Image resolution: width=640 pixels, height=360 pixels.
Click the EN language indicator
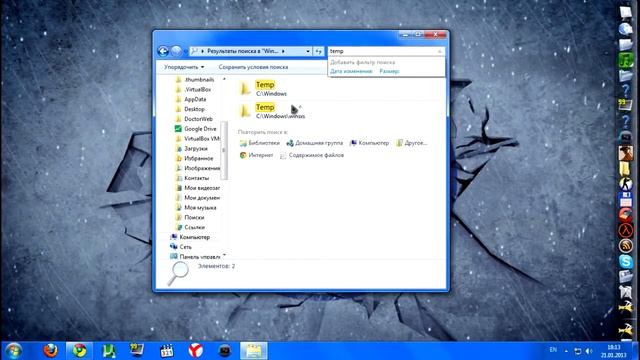pos(553,350)
